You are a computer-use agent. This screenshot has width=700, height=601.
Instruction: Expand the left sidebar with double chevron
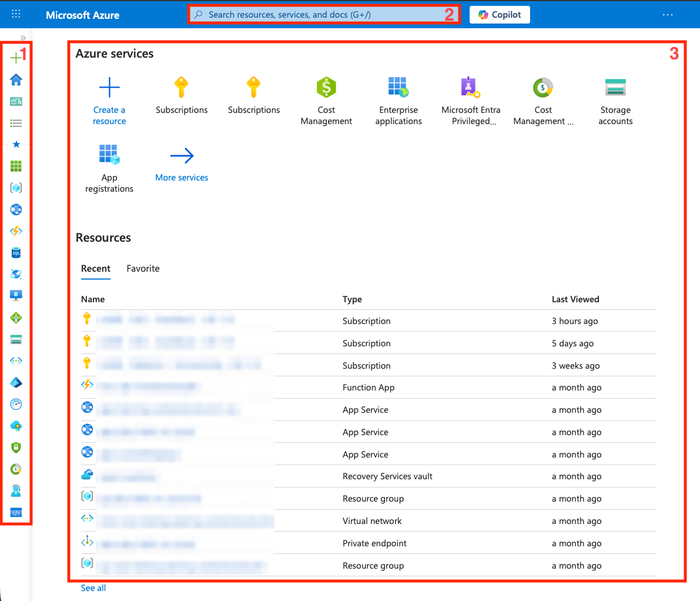point(23,38)
